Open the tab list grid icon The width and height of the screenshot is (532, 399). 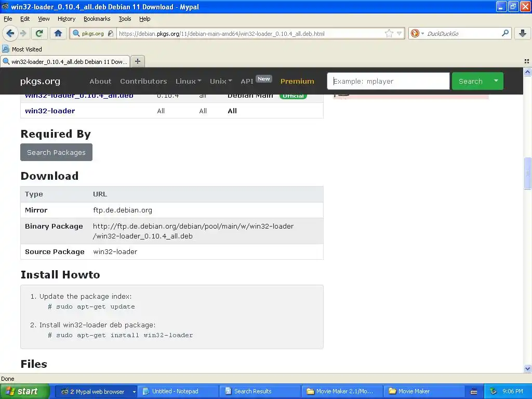[x=527, y=61]
